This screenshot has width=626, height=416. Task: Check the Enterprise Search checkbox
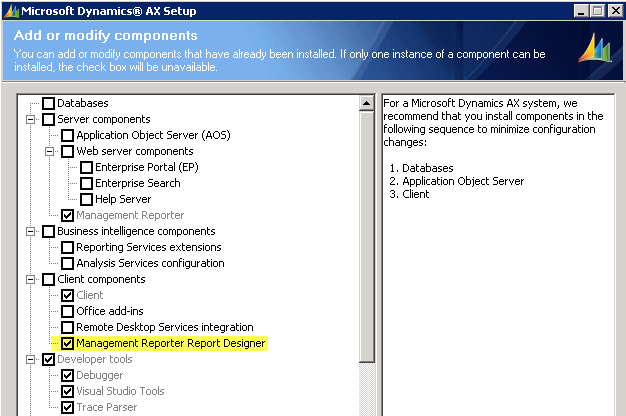(87, 183)
